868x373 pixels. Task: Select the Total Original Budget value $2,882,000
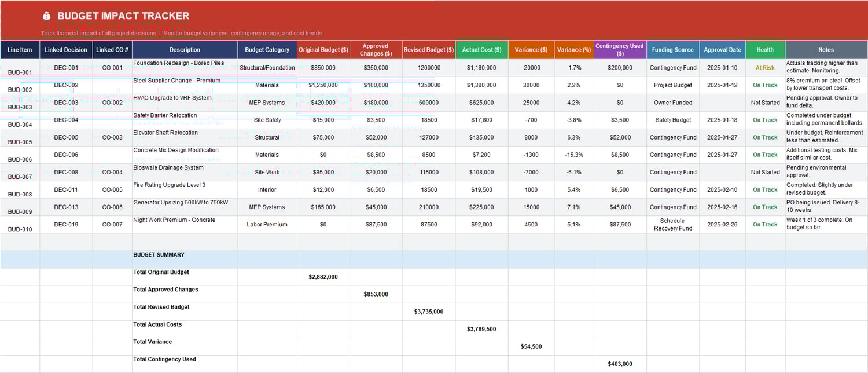pos(322,276)
